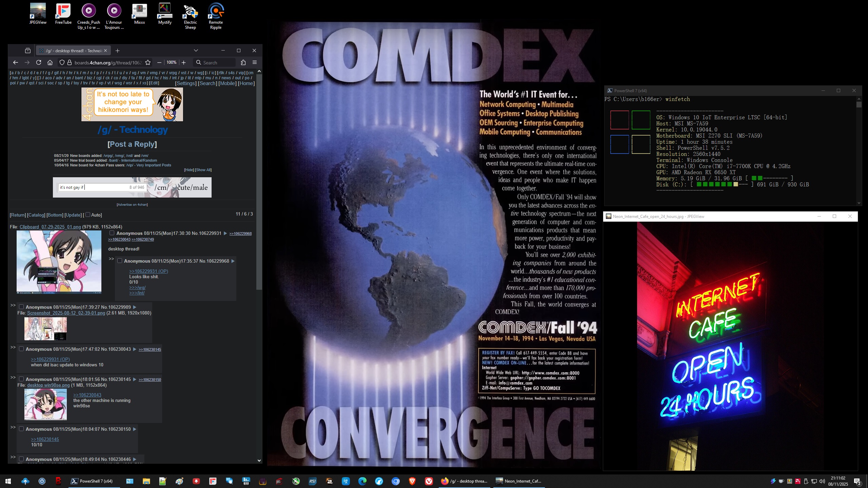Screen dimensions: 868x488
Task: Open a new browser tab
Action: (x=117, y=50)
